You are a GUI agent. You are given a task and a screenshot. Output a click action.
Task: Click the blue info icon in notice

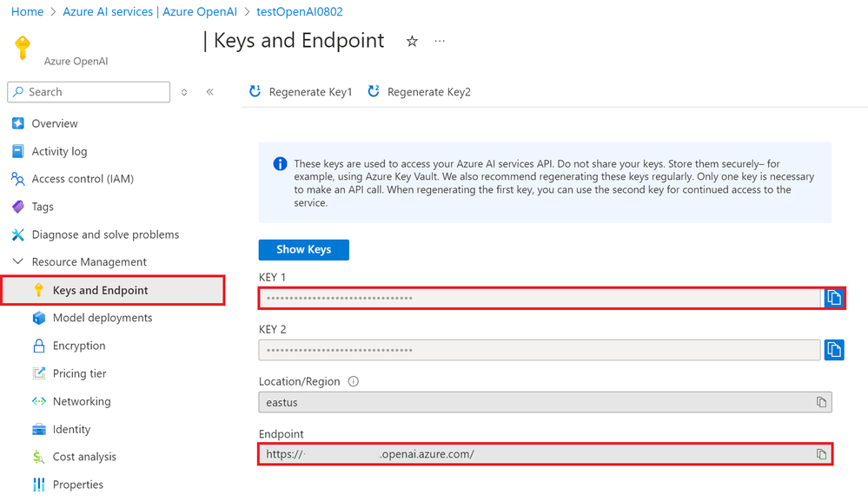(280, 164)
